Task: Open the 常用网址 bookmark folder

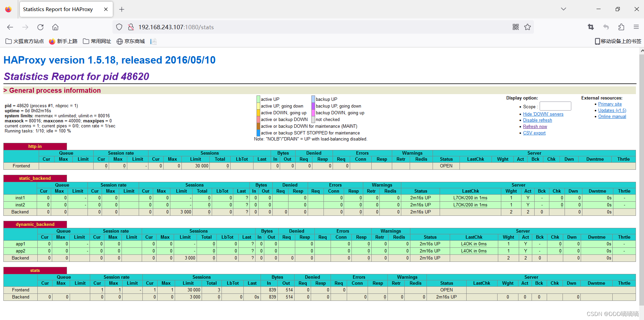Action: tap(97, 41)
